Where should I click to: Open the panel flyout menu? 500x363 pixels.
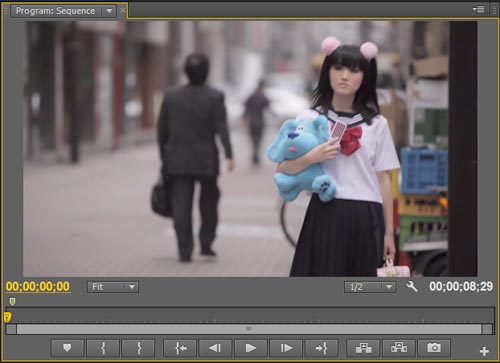click(x=479, y=9)
